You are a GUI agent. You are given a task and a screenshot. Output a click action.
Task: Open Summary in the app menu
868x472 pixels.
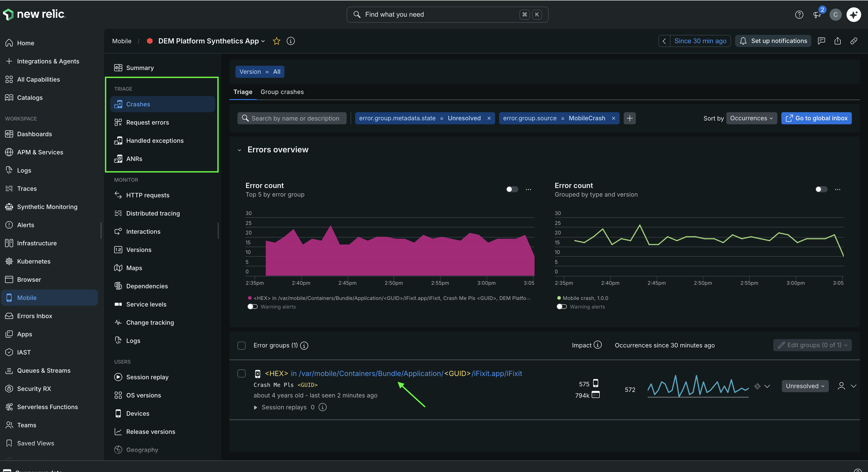pos(162,68)
